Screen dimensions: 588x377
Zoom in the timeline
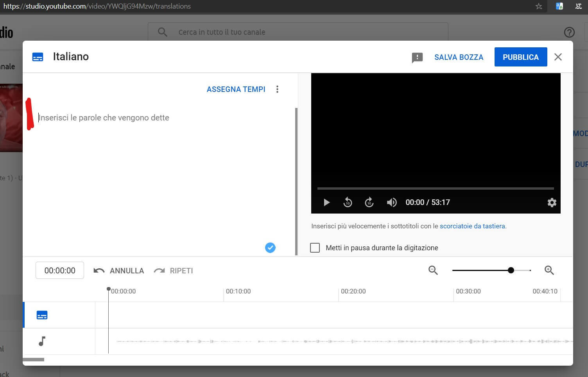[x=549, y=270]
